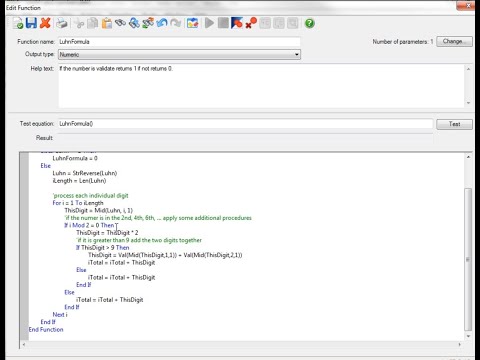The height and width of the screenshot is (360, 480).
Task: Click the blue binoculars Find Next icon
Action: 134,23
